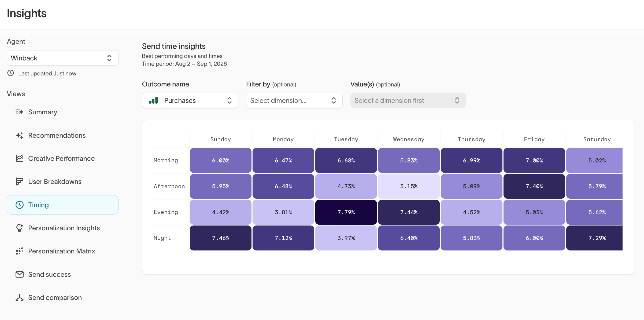Open Personalization Matrix view

pos(62,251)
